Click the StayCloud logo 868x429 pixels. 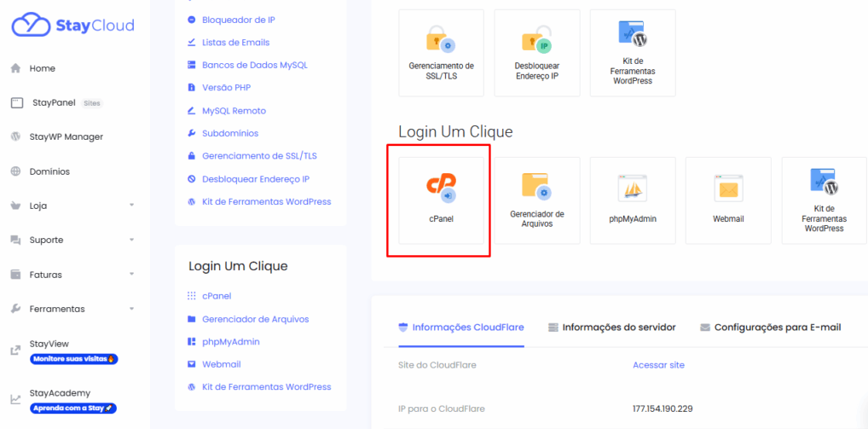[73, 26]
